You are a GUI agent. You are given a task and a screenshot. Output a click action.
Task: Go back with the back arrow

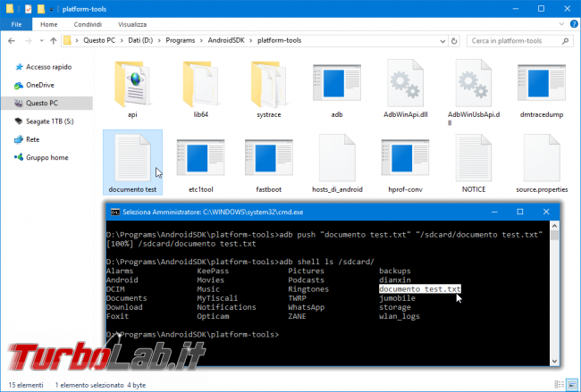click(12, 41)
